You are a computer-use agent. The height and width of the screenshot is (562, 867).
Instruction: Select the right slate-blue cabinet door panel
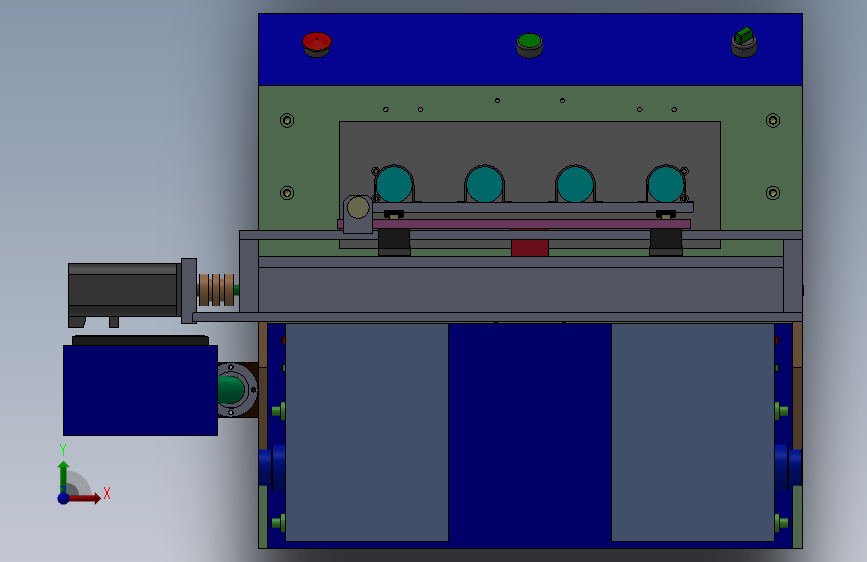693,433
